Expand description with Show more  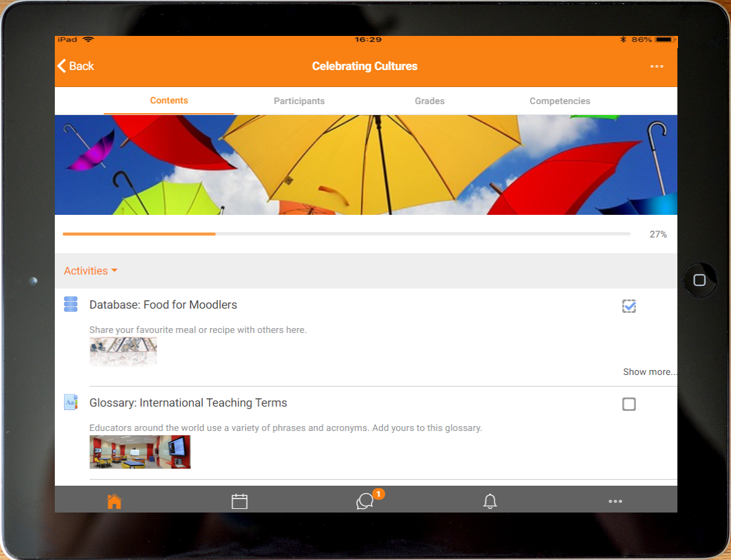[x=649, y=372]
